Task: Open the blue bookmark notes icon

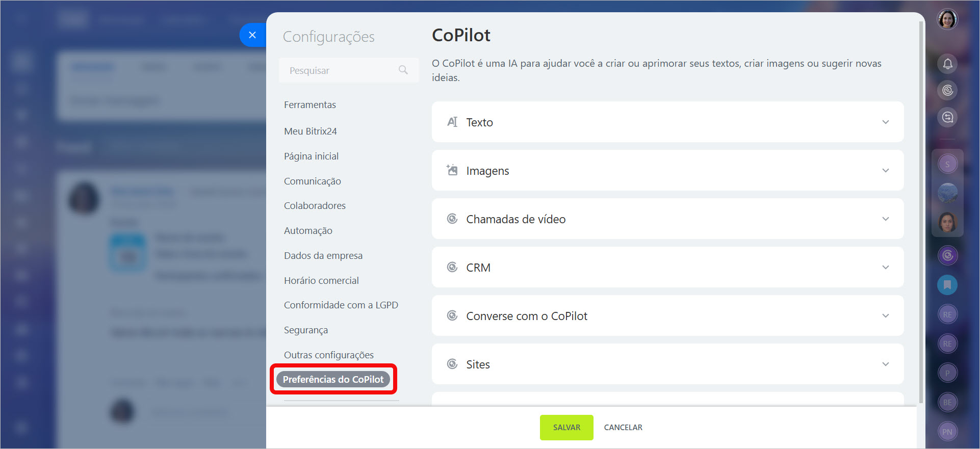Action: coord(947,285)
